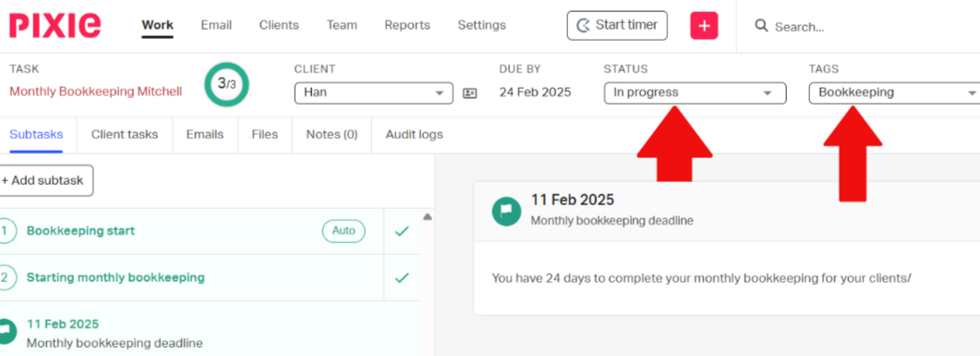The width and height of the screenshot is (980, 356).
Task: Open the Notes (0) tab
Action: point(332,134)
